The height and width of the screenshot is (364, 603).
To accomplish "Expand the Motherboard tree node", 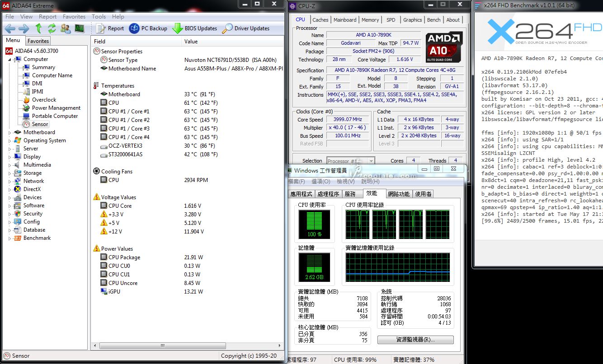I will coord(10,132).
